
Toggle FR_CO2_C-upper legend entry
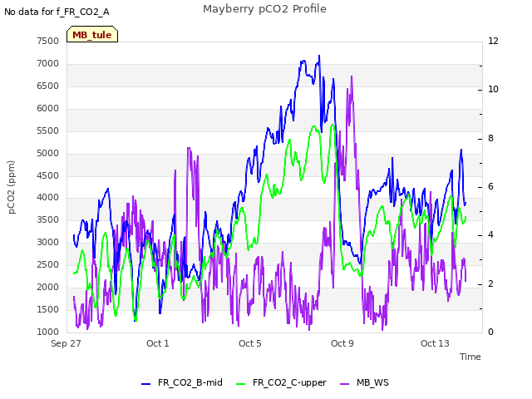tap(281, 382)
